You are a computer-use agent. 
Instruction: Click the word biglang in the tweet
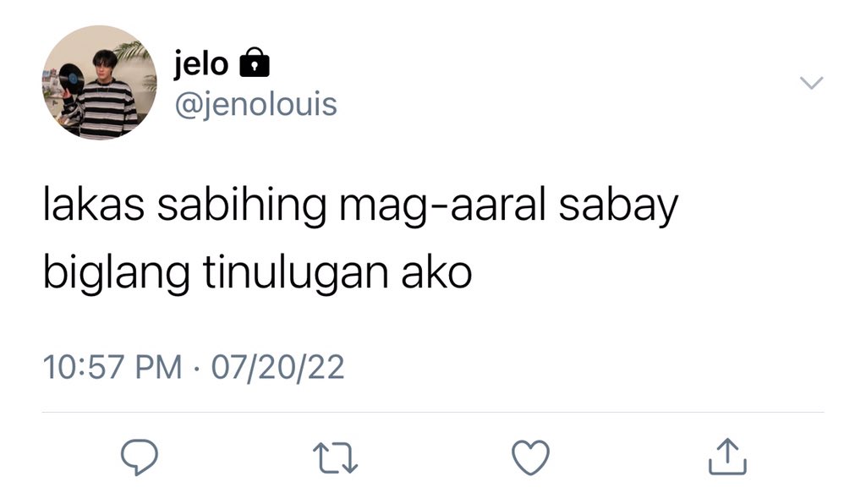coord(117,271)
